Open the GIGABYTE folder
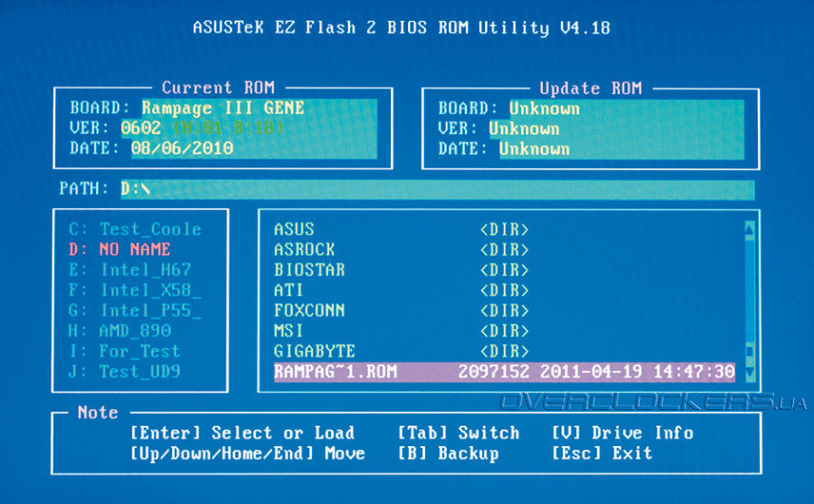This screenshot has height=504, width=814. [x=314, y=351]
